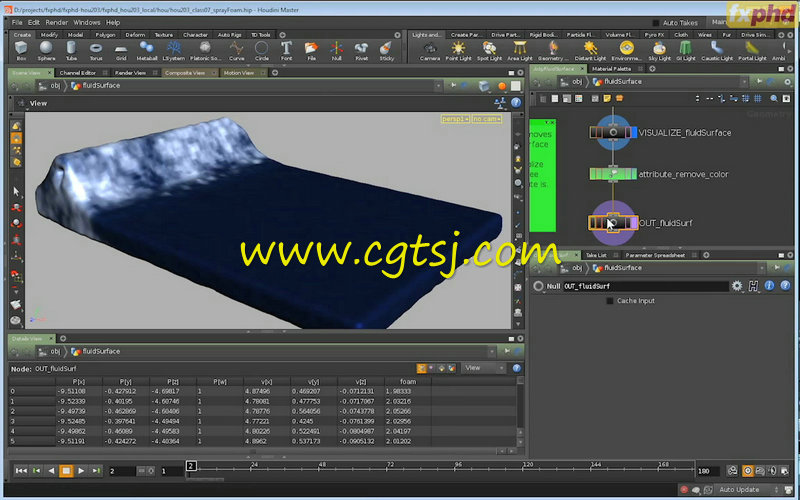Add a new pane tab beside Motion View
Screen dimensions: 800x500
[275, 73]
